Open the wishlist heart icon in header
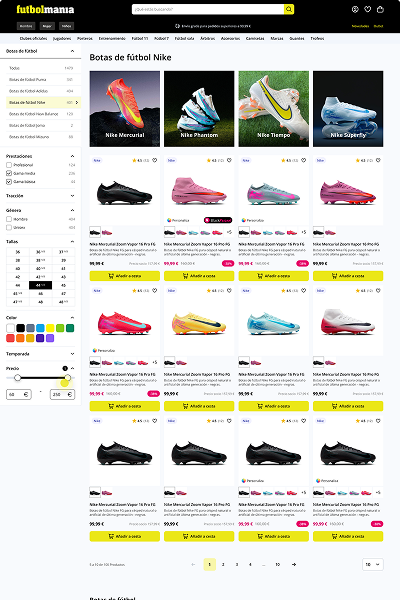Viewport: 400px width, 600px height. pyautogui.click(x=367, y=9)
